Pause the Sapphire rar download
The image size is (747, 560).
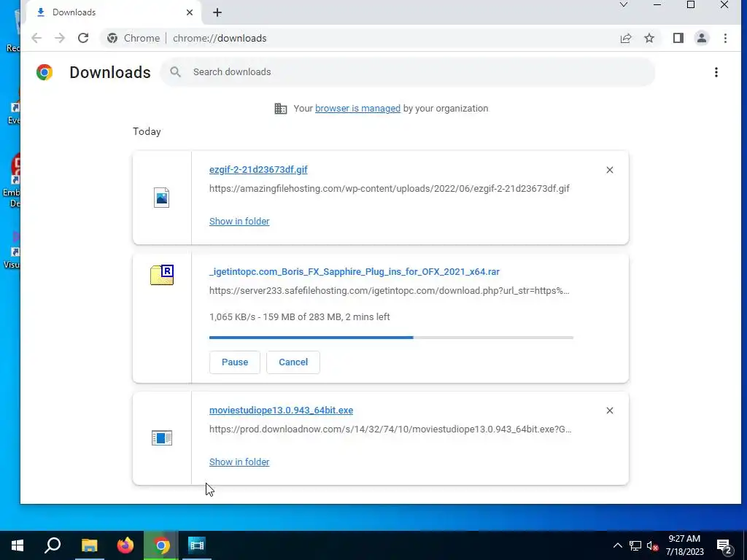point(235,362)
